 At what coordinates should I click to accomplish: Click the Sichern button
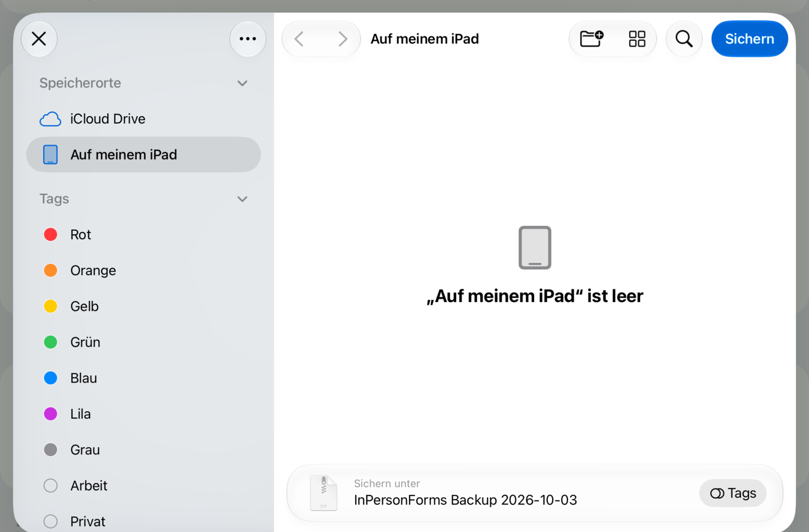[x=749, y=39]
